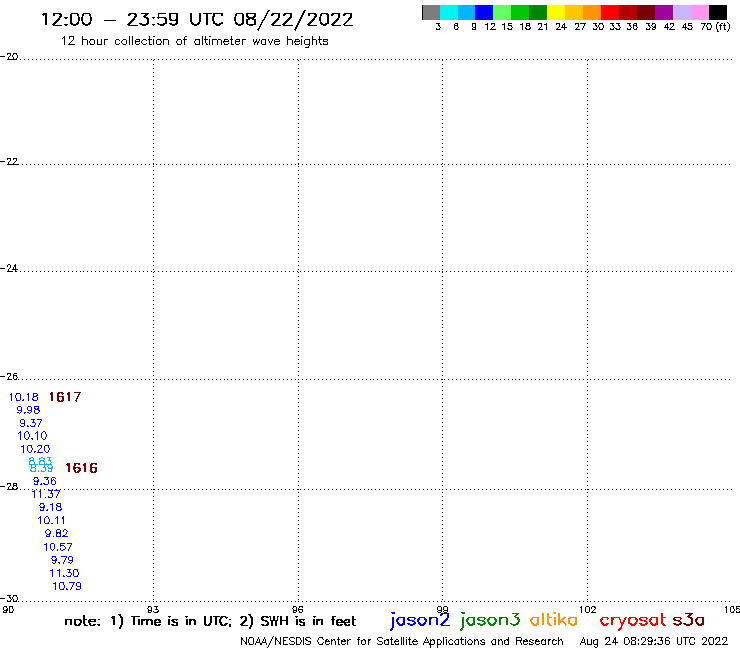Click the orange 27–30 ft swatch

pos(592,12)
